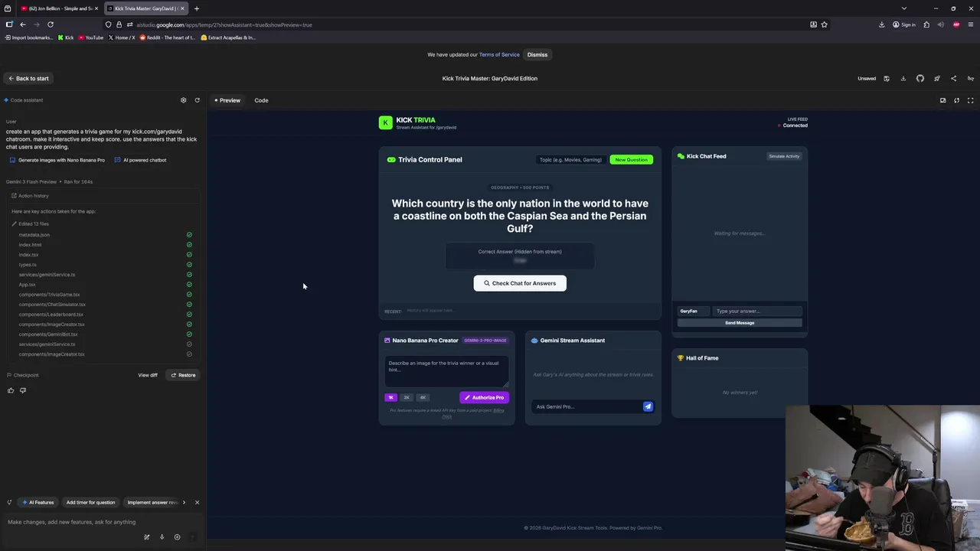Toggle the preview device view icon

click(x=942, y=100)
